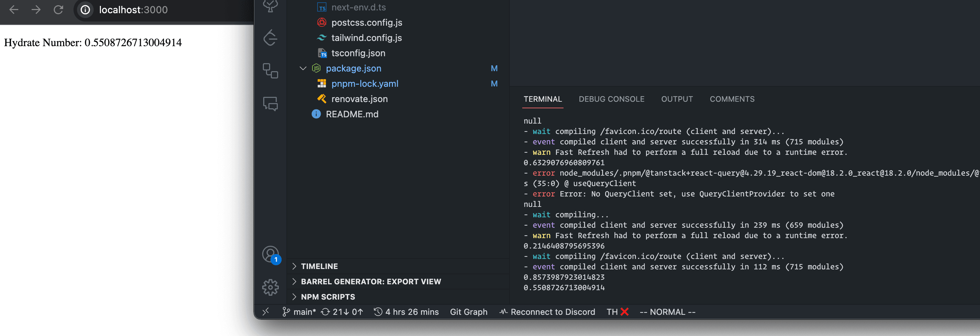
Task: Click the tanstack react-query error path line
Action: coord(751,173)
